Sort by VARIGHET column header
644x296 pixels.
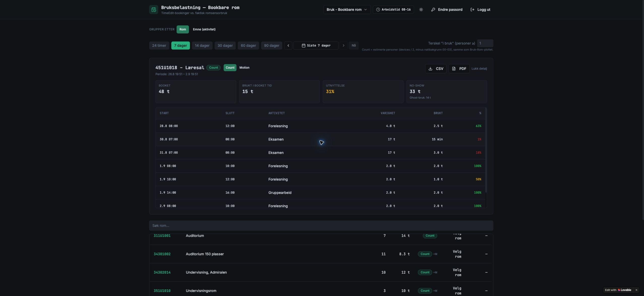tap(388, 113)
